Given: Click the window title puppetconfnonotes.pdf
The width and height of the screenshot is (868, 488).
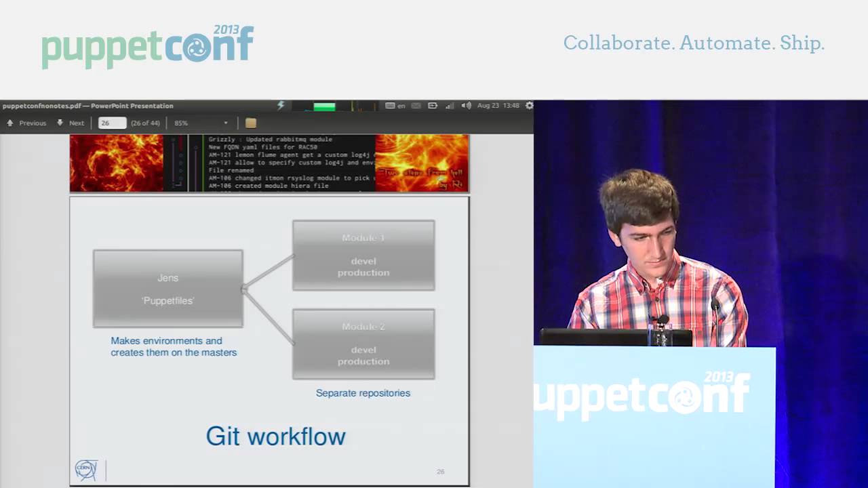Looking at the screenshot, I should [x=88, y=106].
